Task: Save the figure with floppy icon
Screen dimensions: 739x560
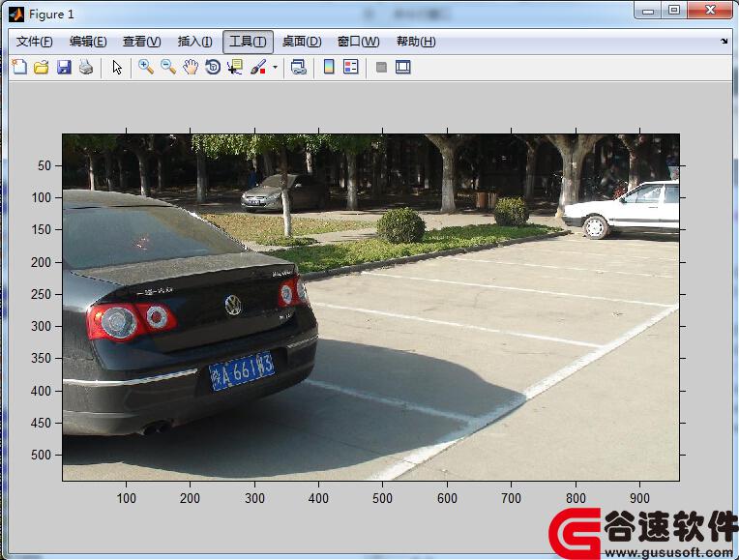Action: pyautogui.click(x=64, y=67)
